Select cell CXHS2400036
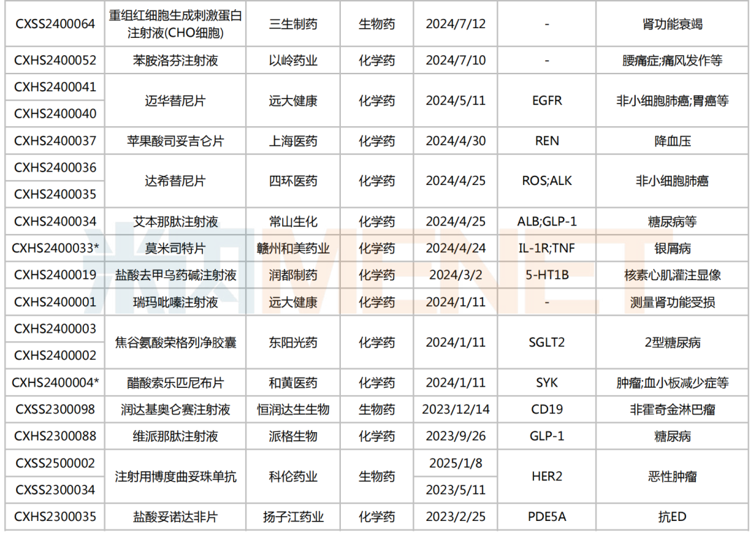 click(x=55, y=167)
